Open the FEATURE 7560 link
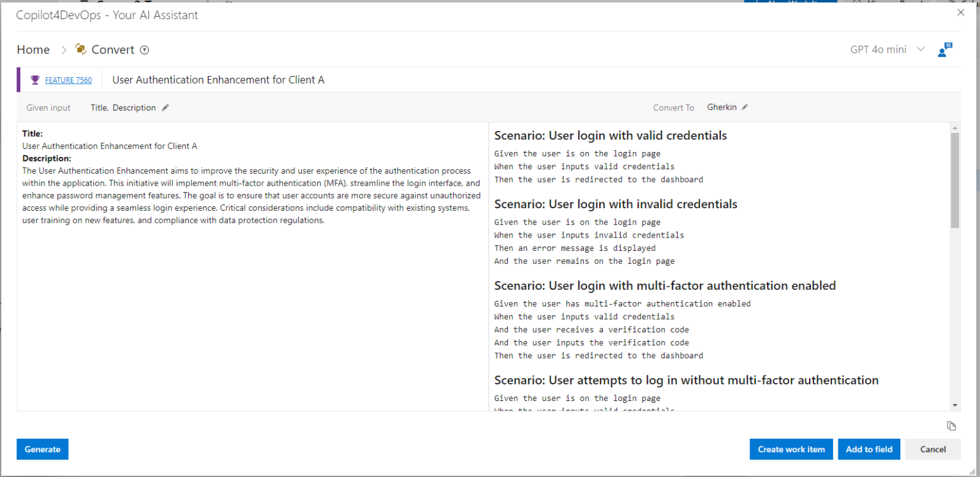 (68, 80)
